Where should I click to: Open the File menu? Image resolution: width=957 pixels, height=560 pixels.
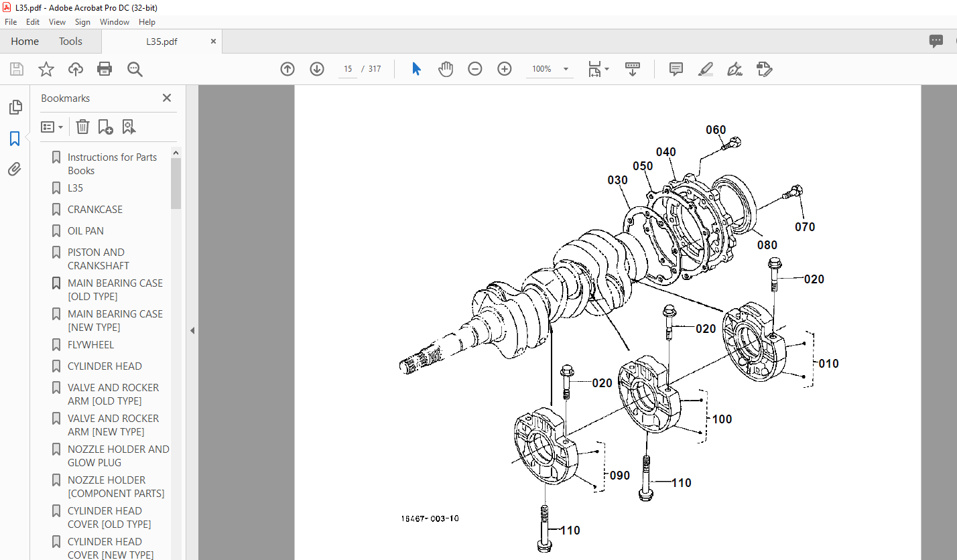[x=11, y=22]
